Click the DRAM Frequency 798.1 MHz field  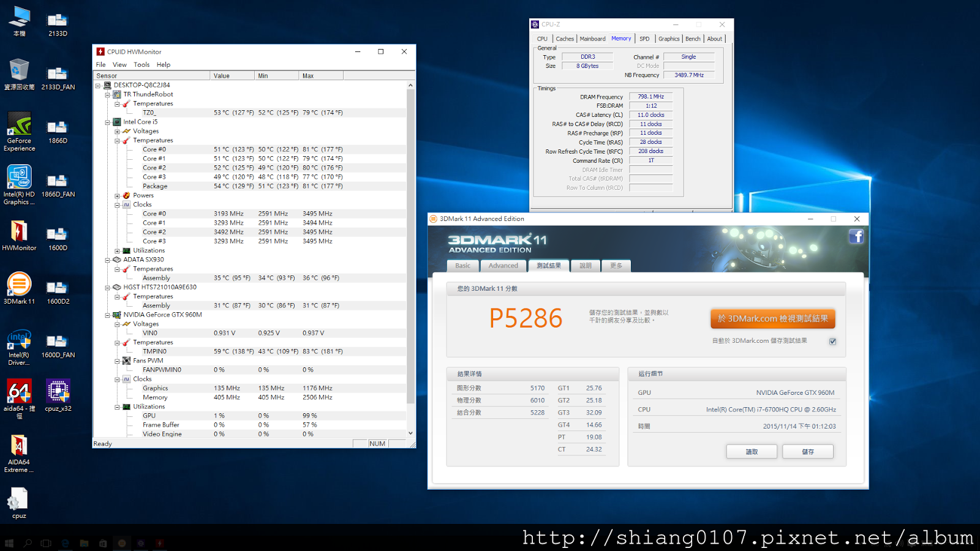click(x=650, y=97)
